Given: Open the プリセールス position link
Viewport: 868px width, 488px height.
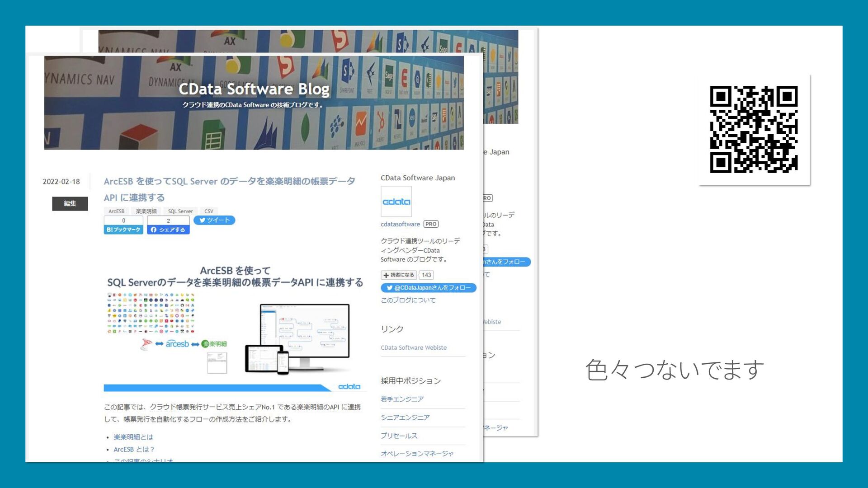Looking at the screenshot, I should [x=399, y=436].
